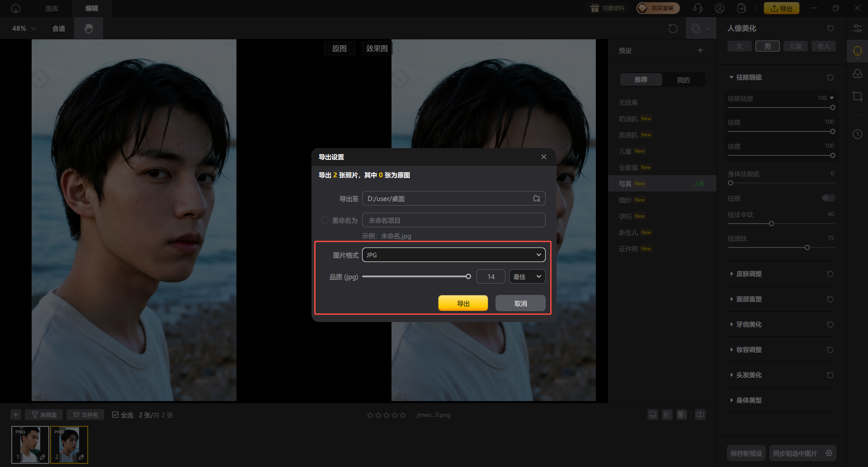868x467 pixels.
Task: Click the yellow 导出 button in dialog
Action: coord(463,304)
